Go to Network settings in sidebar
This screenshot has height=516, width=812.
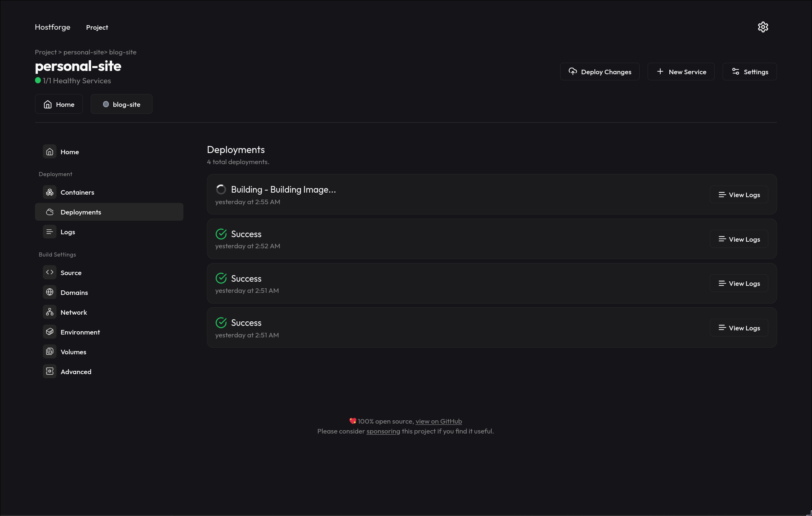73,312
